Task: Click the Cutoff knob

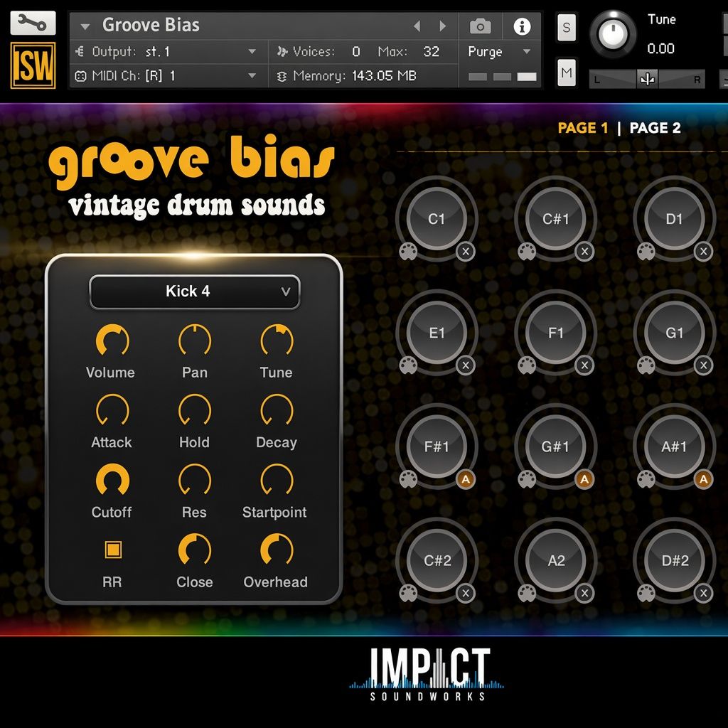Action: click(x=112, y=480)
